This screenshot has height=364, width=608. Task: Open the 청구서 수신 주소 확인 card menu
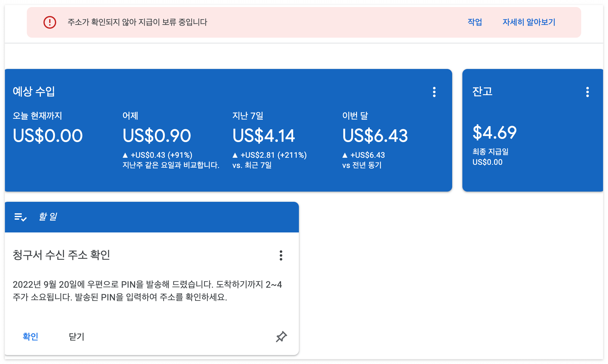point(281,255)
